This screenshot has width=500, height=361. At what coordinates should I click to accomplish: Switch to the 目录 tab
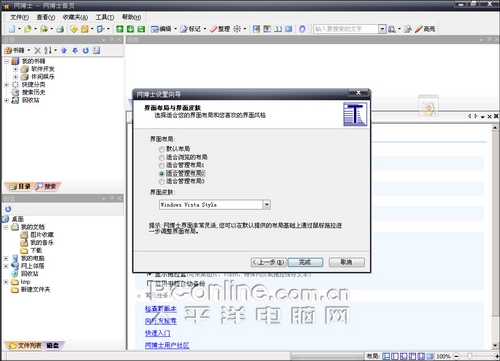20,186
